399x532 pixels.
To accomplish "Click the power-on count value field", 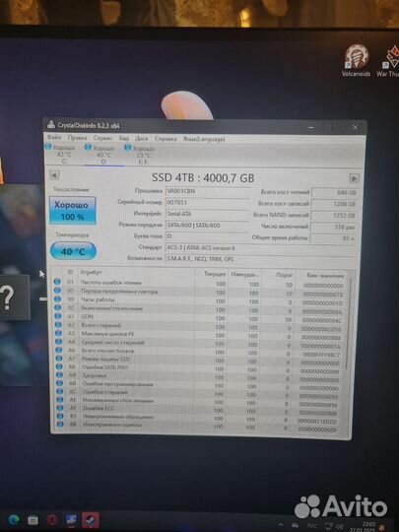I will coord(334,227).
